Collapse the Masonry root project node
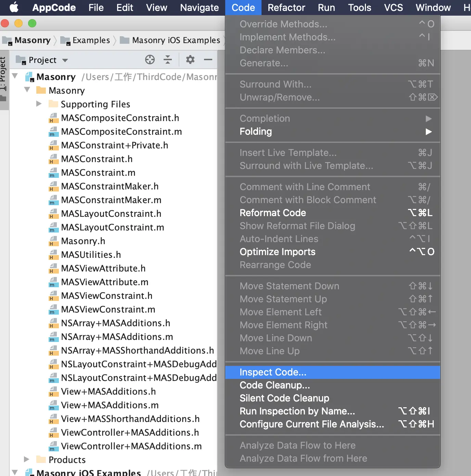Screen dimensions: 471x476 pyautogui.click(x=15, y=76)
